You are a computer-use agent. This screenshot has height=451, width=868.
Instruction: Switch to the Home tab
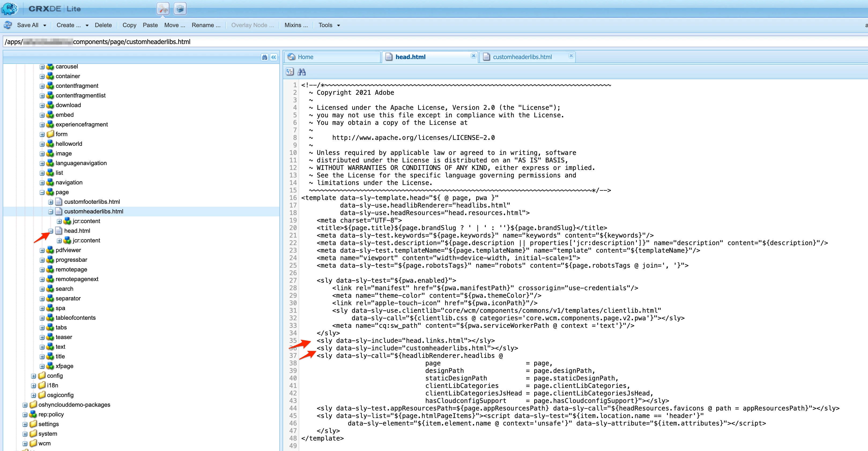pos(305,57)
